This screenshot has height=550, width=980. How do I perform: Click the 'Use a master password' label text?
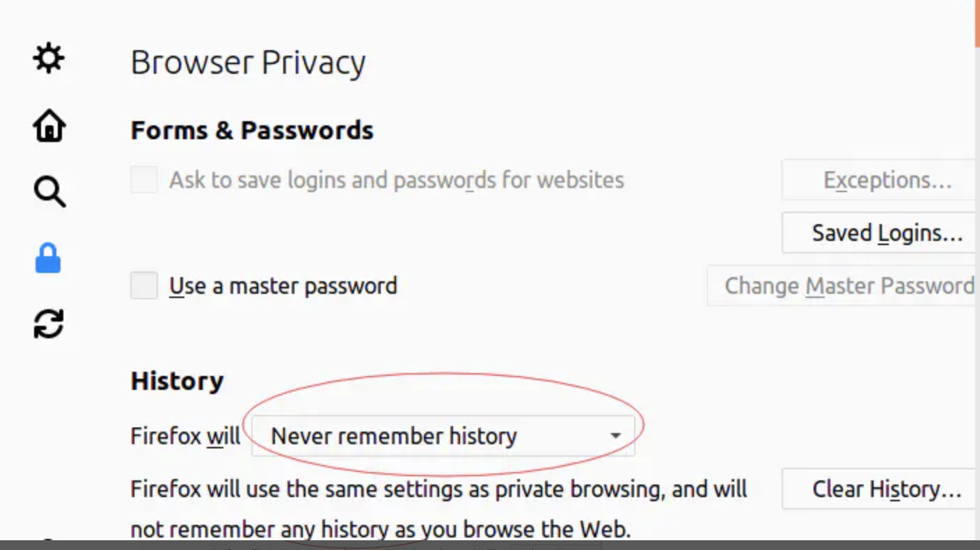283,285
